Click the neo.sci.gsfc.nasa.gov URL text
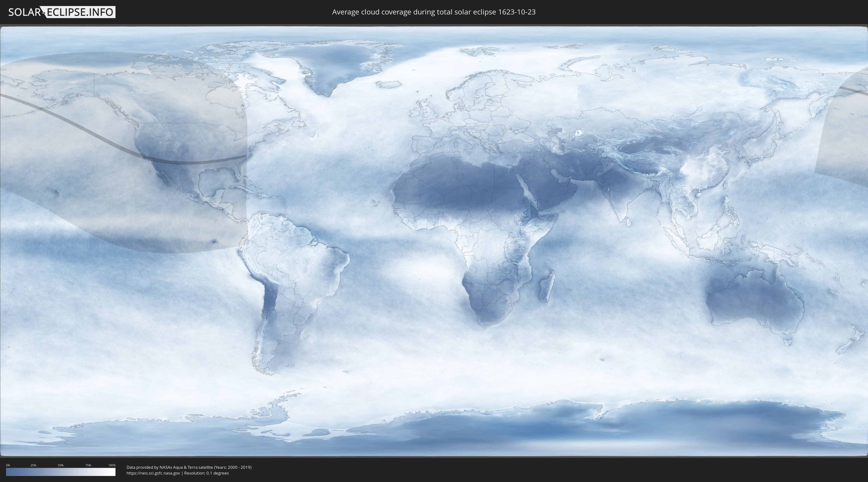 (x=153, y=473)
